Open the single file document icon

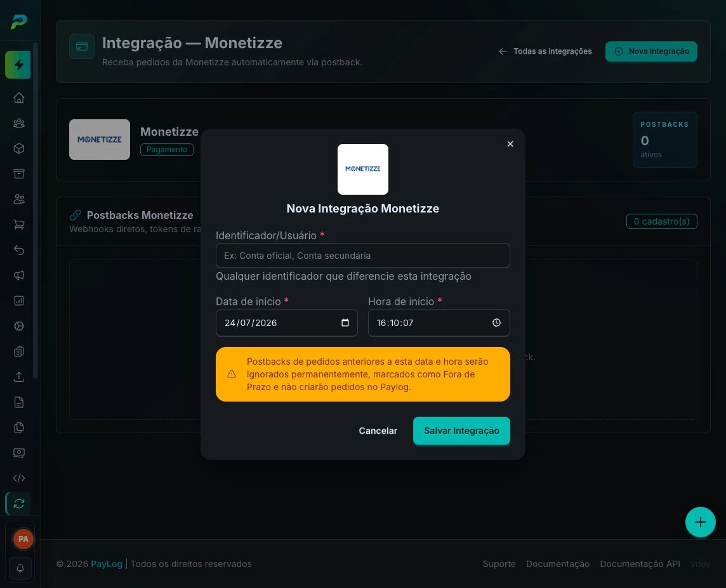tap(19, 402)
